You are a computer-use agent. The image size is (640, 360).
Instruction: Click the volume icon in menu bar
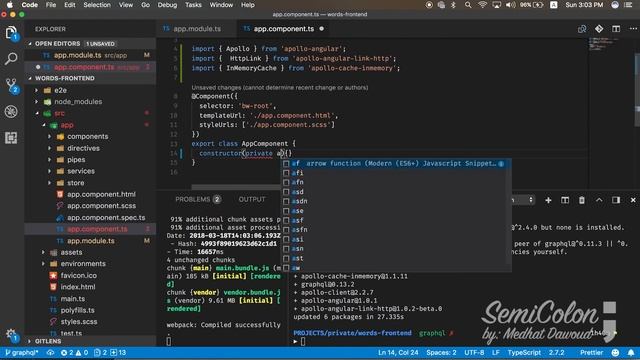point(511,5)
